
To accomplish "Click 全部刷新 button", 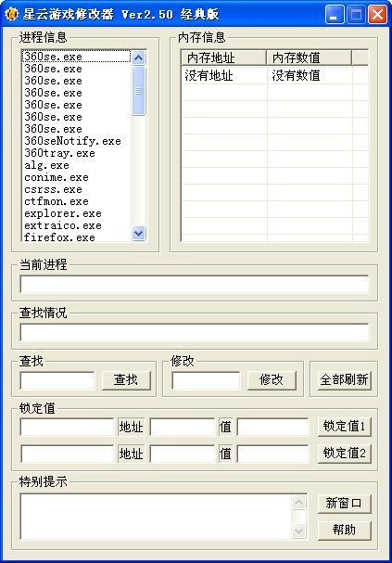I will click(344, 380).
